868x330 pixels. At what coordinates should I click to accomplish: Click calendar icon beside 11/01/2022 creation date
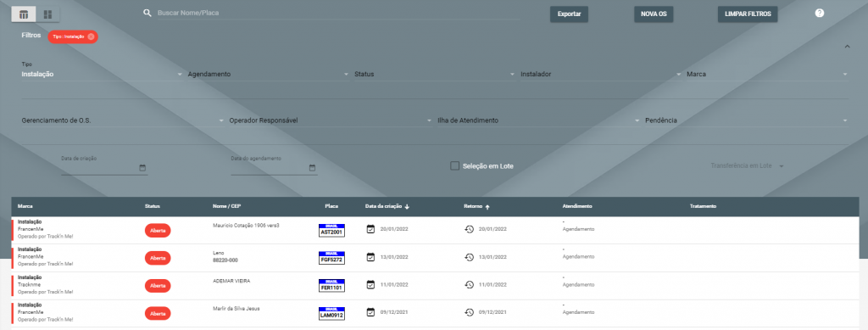pos(371,284)
